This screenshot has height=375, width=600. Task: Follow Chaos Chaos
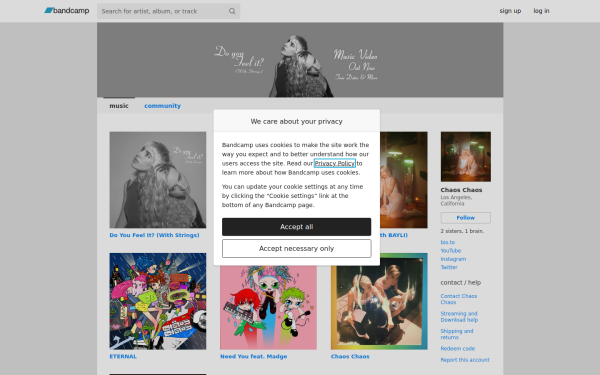[x=466, y=218]
